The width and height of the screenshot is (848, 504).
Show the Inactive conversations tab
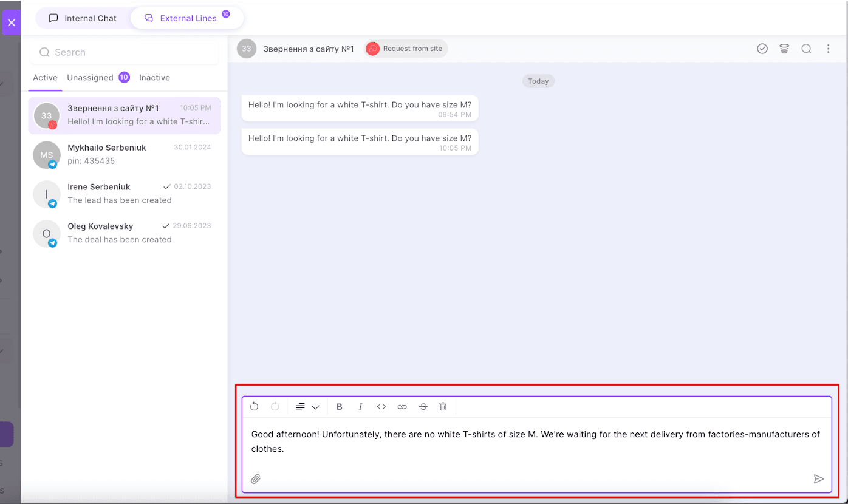(154, 78)
